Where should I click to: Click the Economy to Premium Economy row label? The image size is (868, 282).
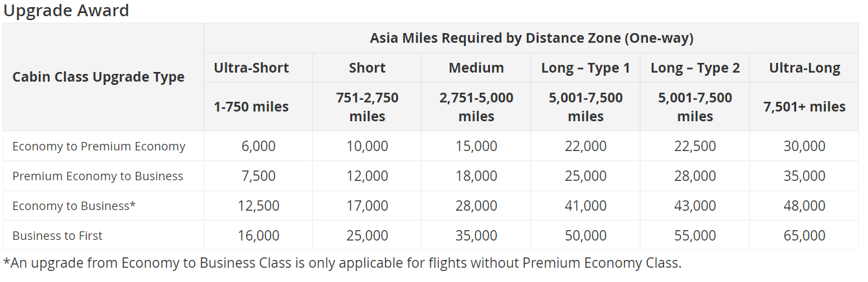[98, 147]
